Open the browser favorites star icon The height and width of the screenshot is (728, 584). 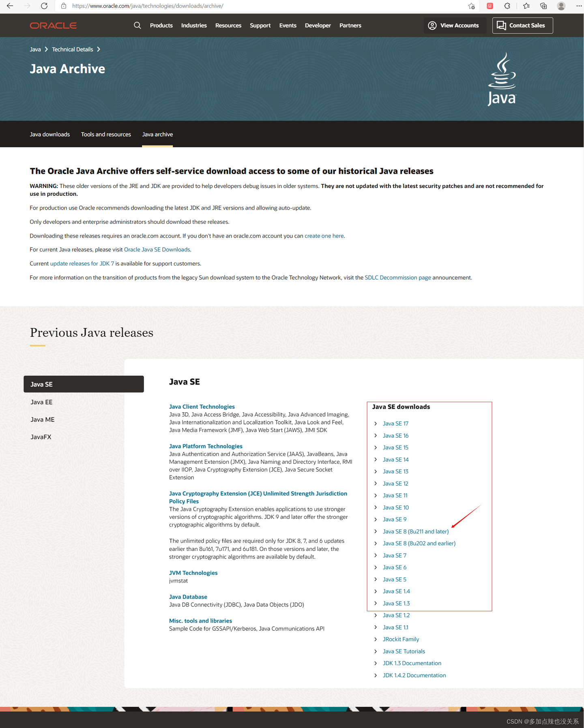coord(526,6)
